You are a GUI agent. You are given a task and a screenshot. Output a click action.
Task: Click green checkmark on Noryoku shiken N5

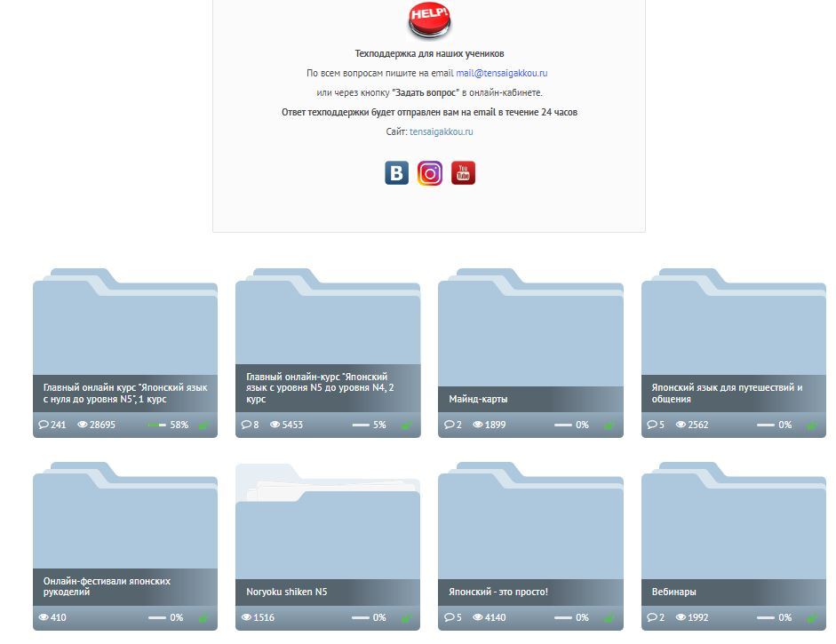click(x=406, y=618)
